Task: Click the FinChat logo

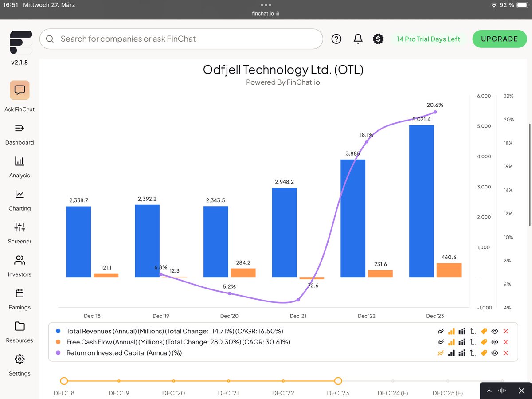Action: (x=21, y=43)
